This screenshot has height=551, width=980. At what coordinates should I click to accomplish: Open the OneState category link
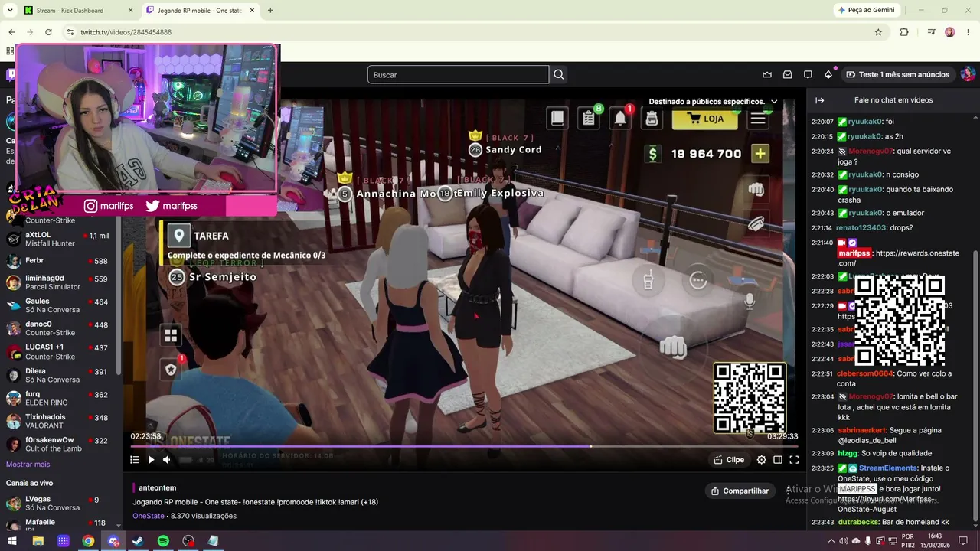pyautogui.click(x=149, y=516)
